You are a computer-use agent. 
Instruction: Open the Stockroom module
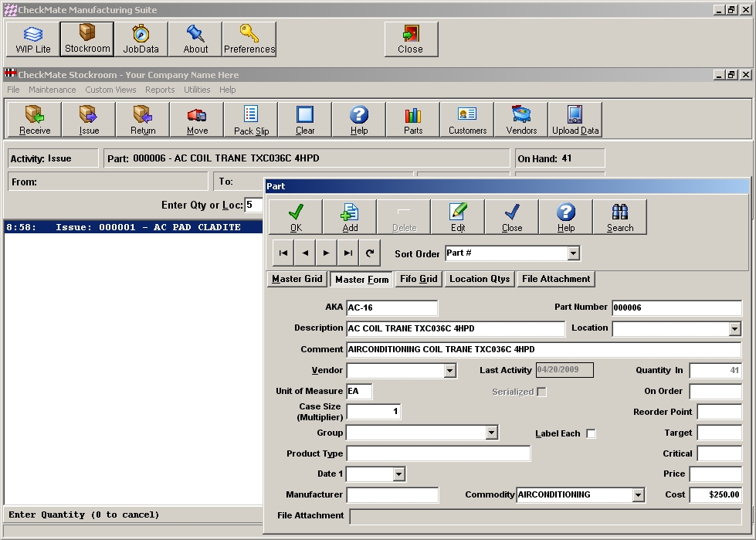point(87,39)
